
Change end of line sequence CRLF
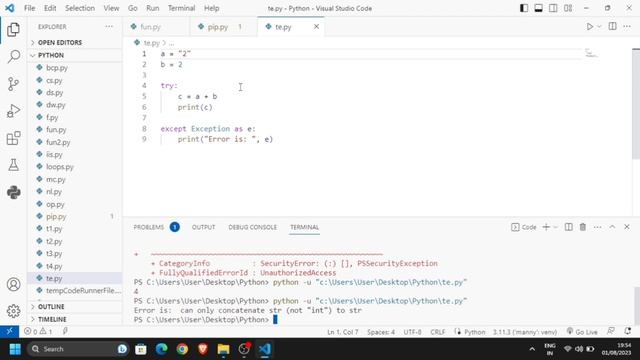click(x=438, y=332)
